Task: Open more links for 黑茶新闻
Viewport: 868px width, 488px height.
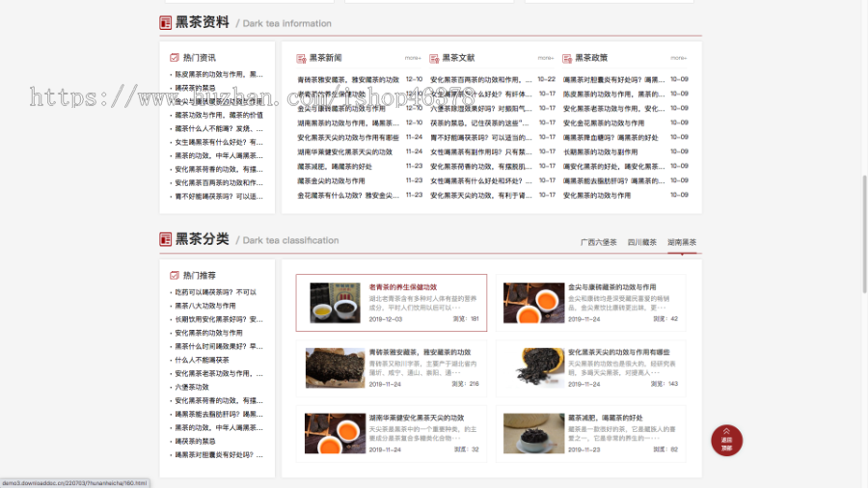Action: (413, 58)
